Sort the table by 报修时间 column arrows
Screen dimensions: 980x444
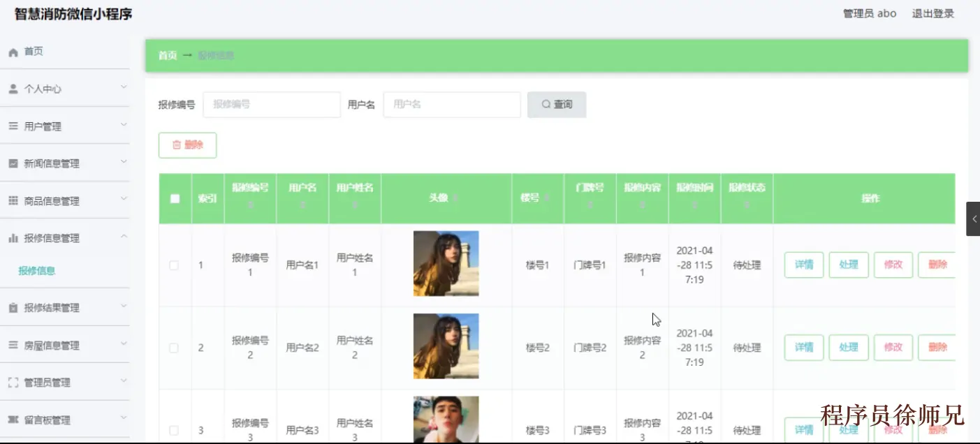(x=695, y=205)
